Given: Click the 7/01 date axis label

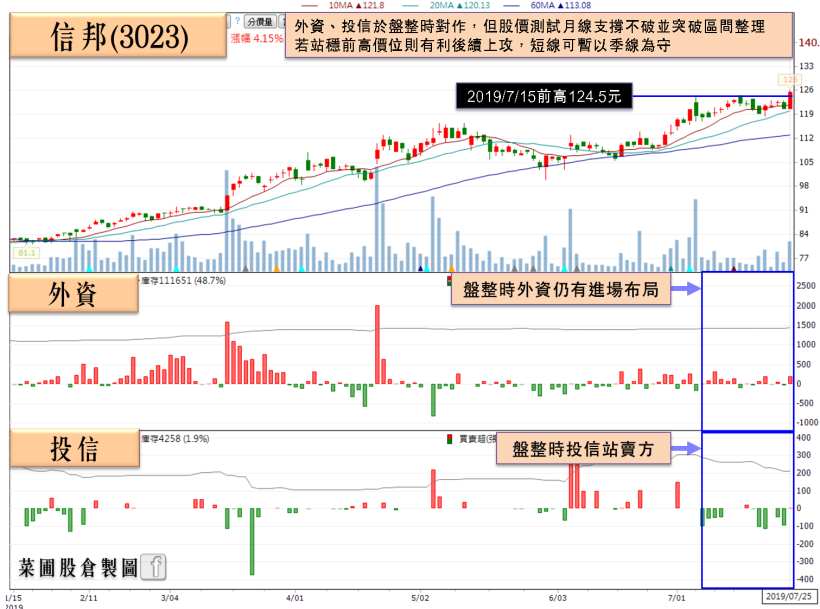Looking at the screenshot, I should (x=677, y=597).
